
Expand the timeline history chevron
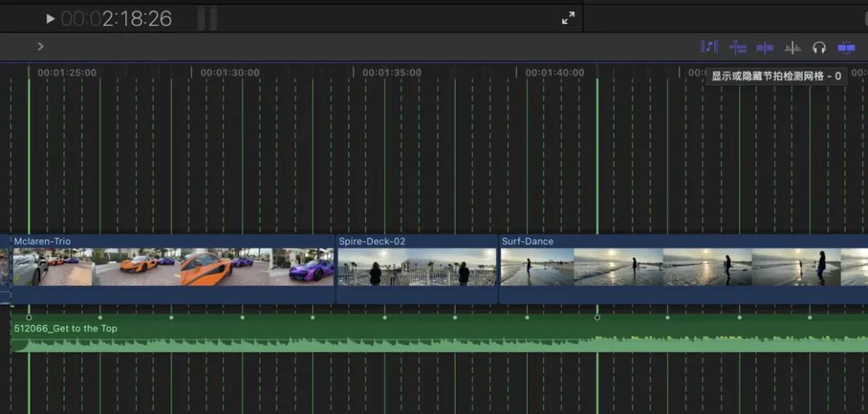point(40,47)
